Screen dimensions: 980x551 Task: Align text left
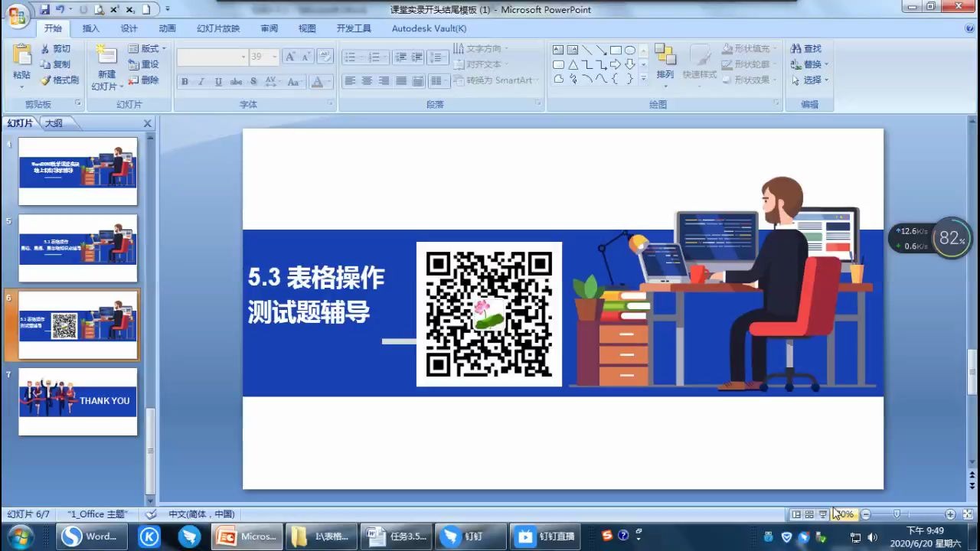pos(350,81)
